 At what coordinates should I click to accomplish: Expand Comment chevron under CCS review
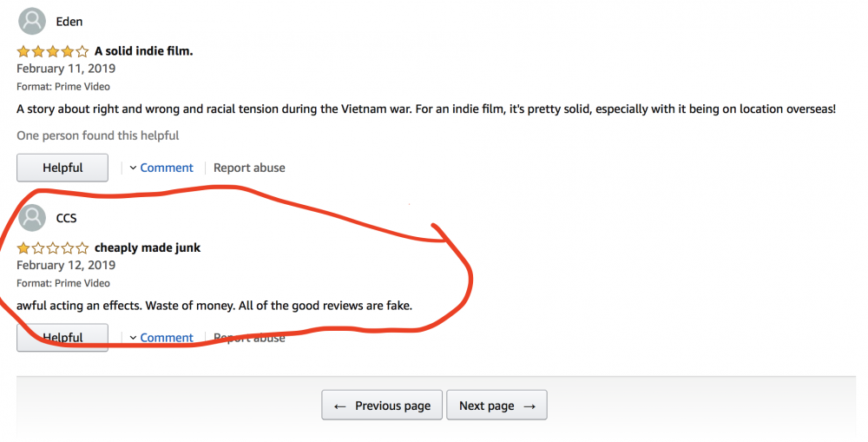(x=134, y=338)
